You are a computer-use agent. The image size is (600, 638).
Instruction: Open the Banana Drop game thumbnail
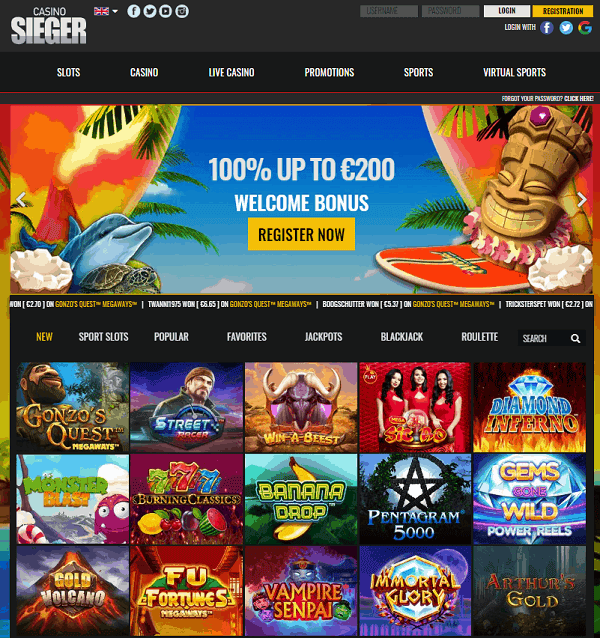301,499
